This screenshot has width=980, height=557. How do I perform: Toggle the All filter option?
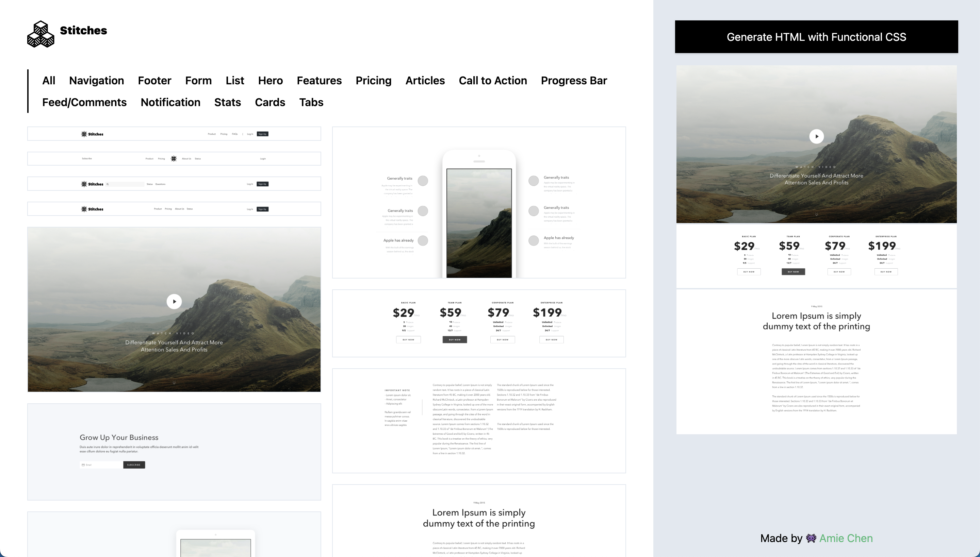(48, 81)
